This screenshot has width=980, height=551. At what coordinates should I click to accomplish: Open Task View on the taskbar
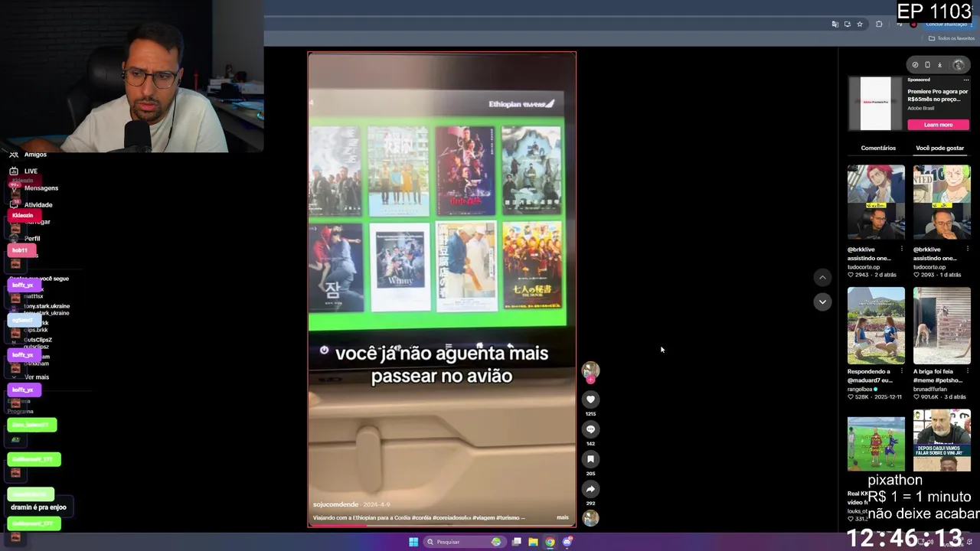tap(517, 542)
